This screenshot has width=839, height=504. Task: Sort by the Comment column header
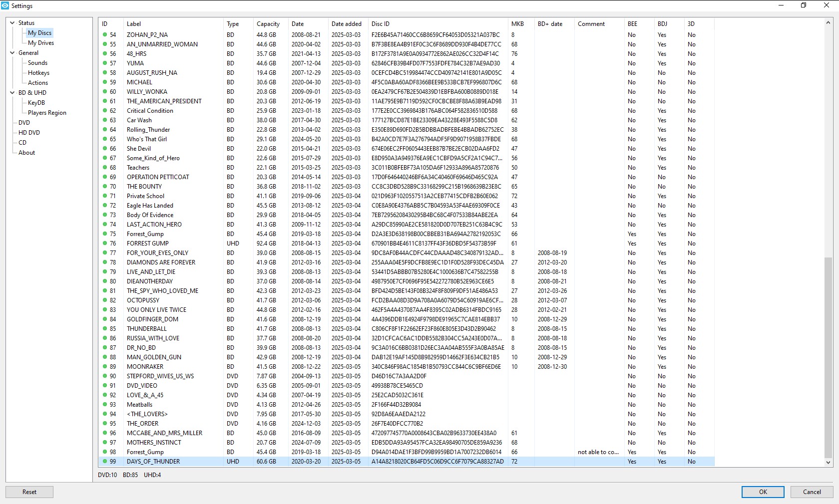click(599, 24)
